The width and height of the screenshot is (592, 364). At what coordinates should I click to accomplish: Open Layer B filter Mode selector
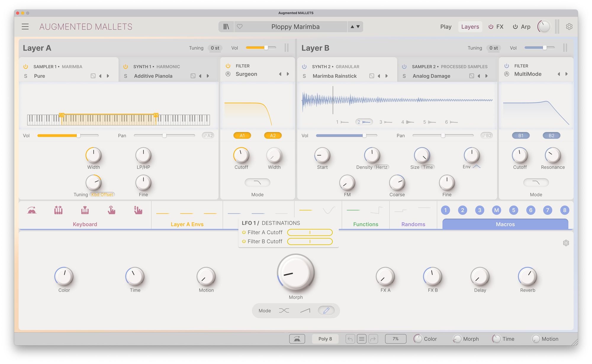[x=536, y=183]
